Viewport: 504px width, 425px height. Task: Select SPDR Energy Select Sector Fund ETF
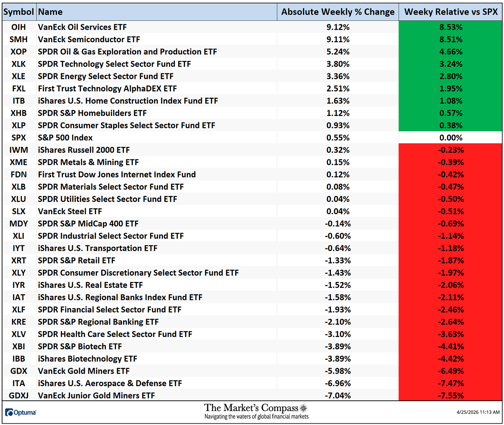106,76
